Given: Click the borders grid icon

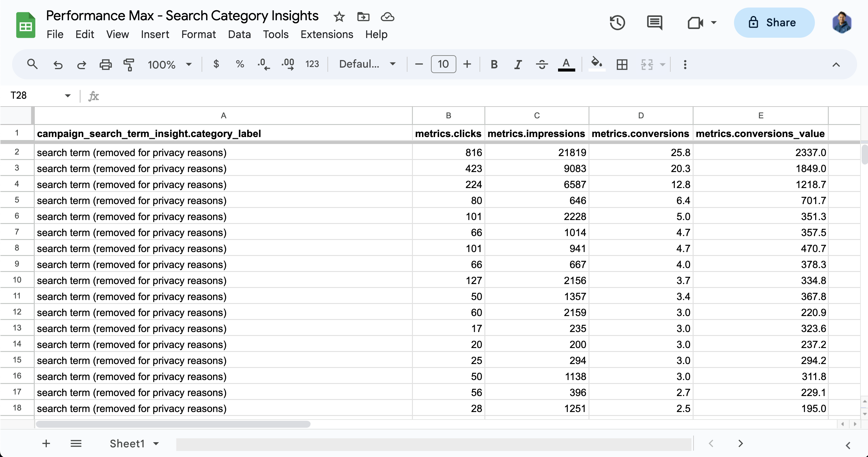Looking at the screenshot, I should pyautogui.click(x=622, y=64).
